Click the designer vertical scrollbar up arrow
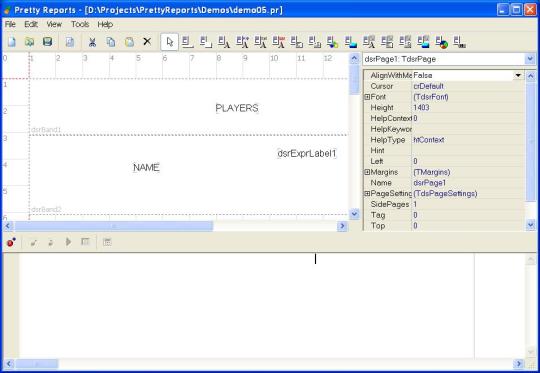540x373 pixels. [354, 59]
